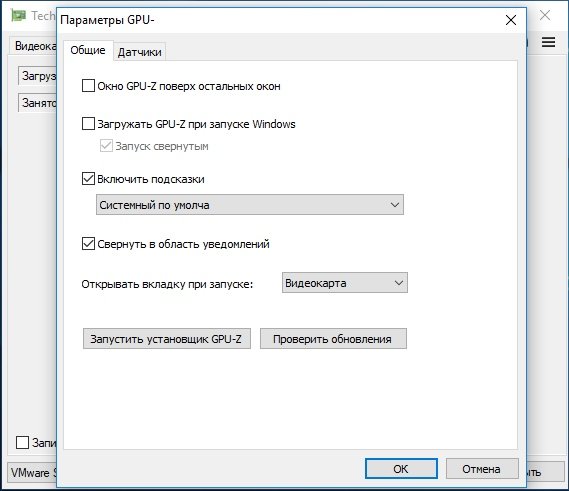Viewport: 569px width, 491px height.
Task: Disable Свернуть в область уведомлений option
Action: tap(88, 244)
